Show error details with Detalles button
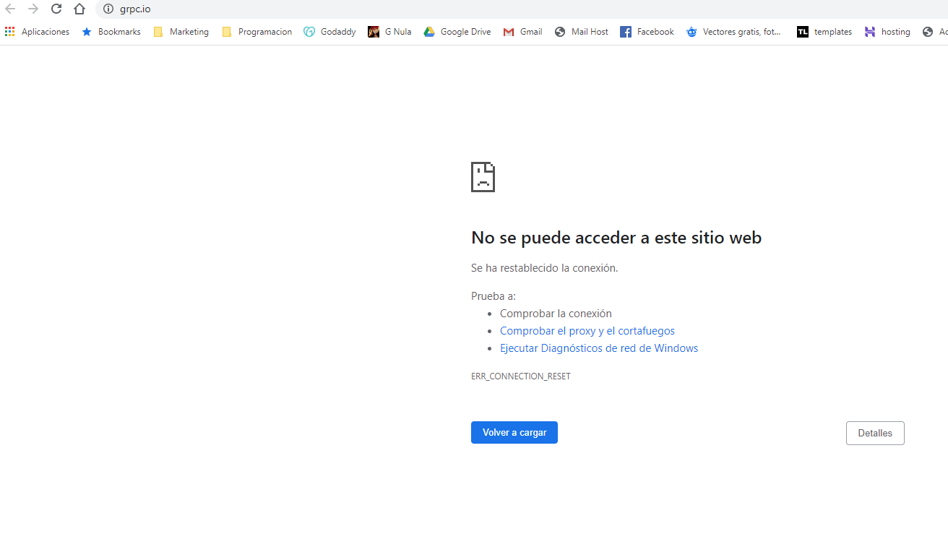This screenshot has width=948, height=560. pyautogui.click(x=875, y=433)
